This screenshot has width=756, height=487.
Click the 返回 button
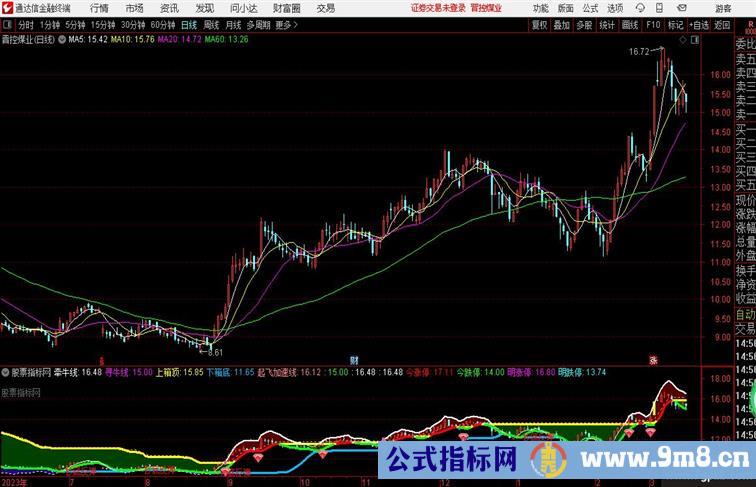[722, 25]
